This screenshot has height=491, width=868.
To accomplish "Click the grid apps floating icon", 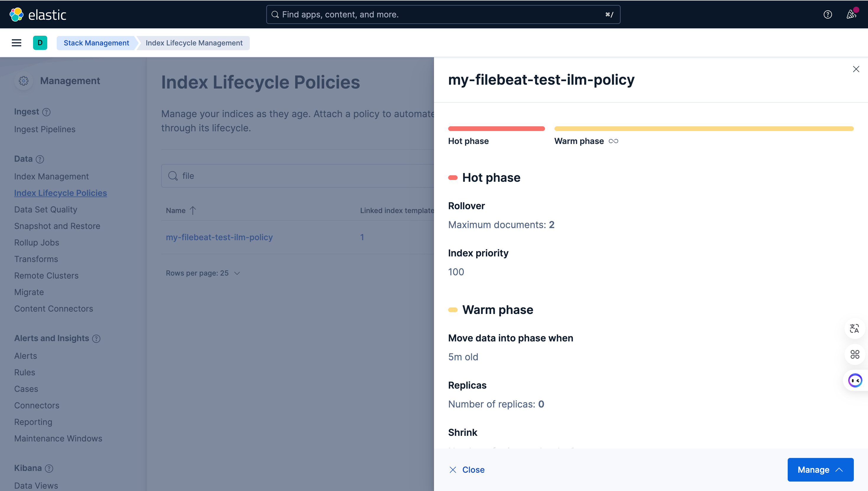I will click(854, 354).
